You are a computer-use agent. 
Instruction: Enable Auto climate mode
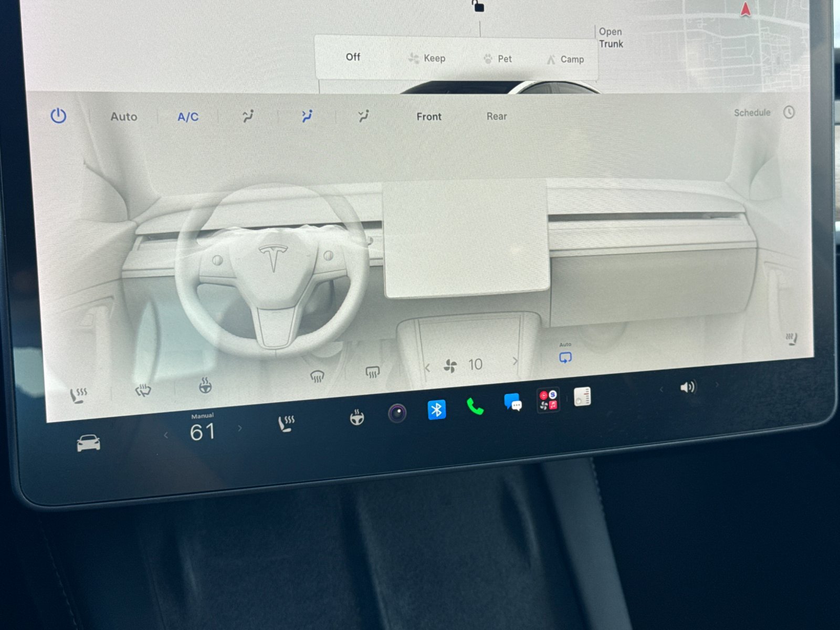(x=124, y=117)
